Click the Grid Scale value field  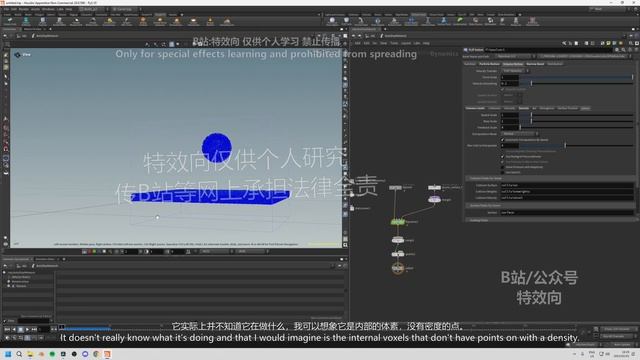pos(510,115)
